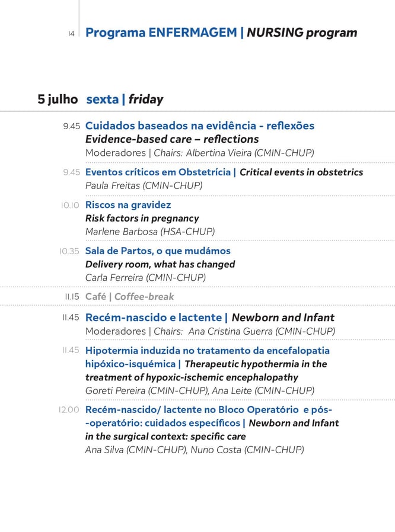Select 'Recém-nascido e lactente' session heading
The width and height of the screenshot is (395, 532).
(x=154, y=318)
